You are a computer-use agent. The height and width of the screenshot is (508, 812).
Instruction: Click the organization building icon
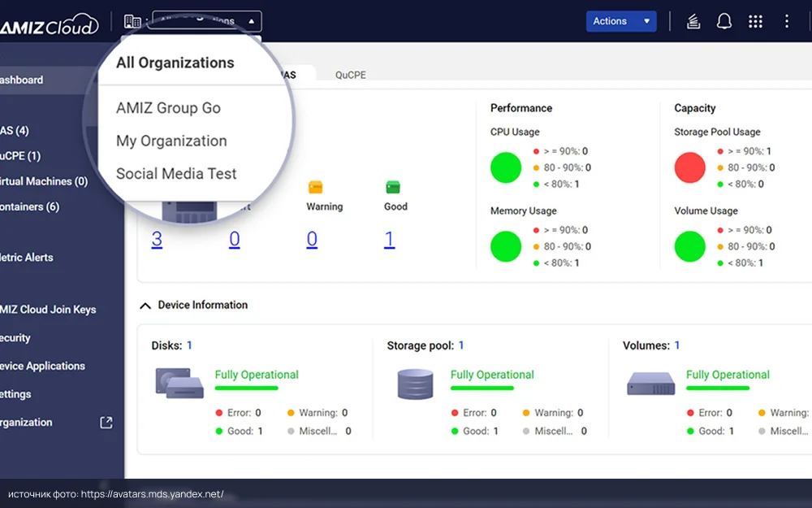click(x=132, y=21)
